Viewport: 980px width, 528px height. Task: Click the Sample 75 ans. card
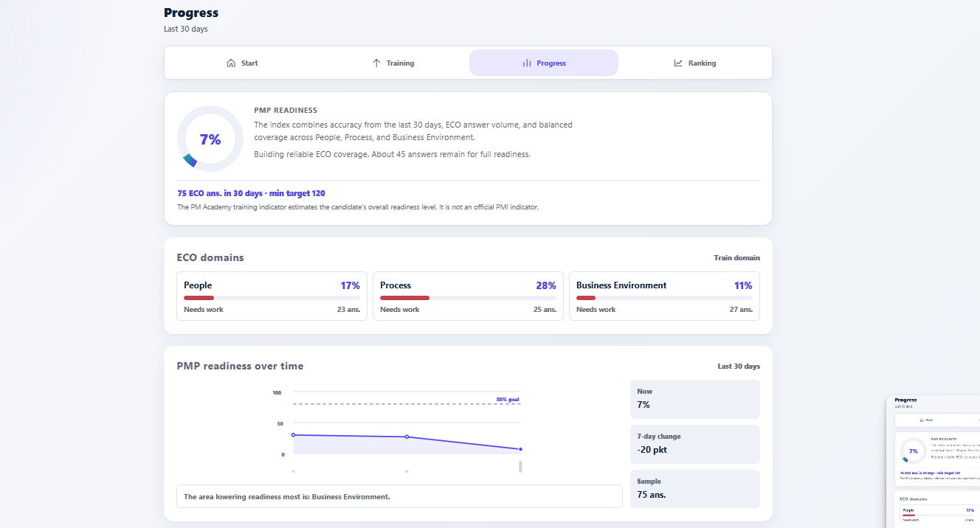point(695,489)
